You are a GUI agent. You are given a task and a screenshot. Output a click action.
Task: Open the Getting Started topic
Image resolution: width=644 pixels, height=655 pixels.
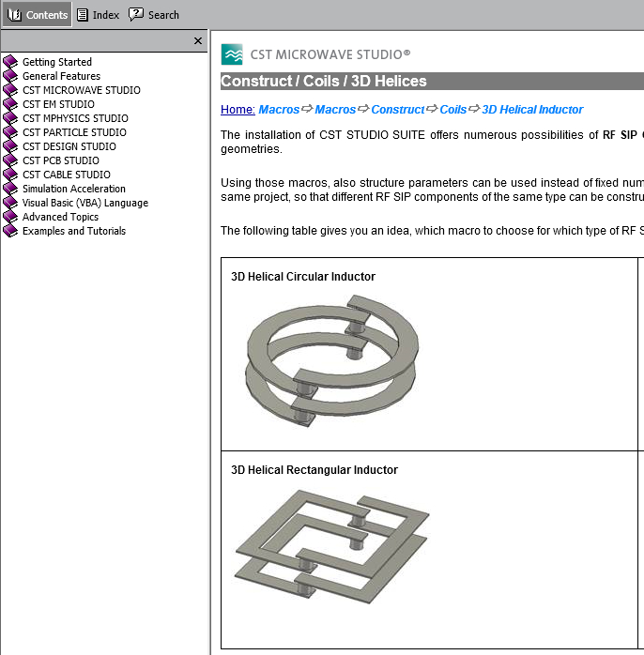click(x=57, y=62)
